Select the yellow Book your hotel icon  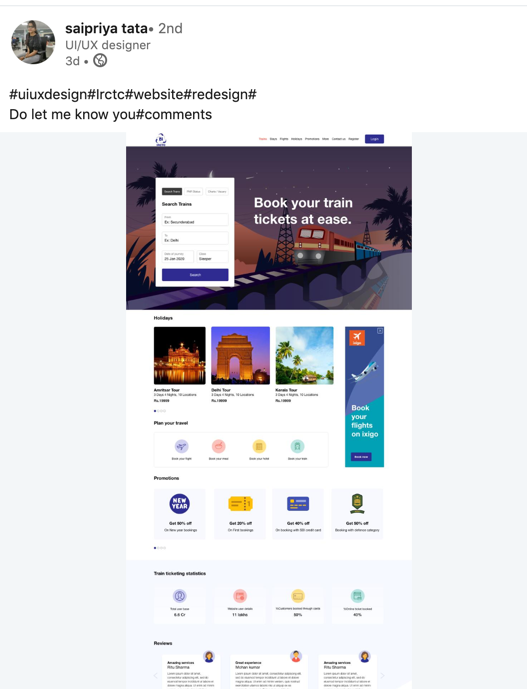pyautogui.click(x=259, y=446)
